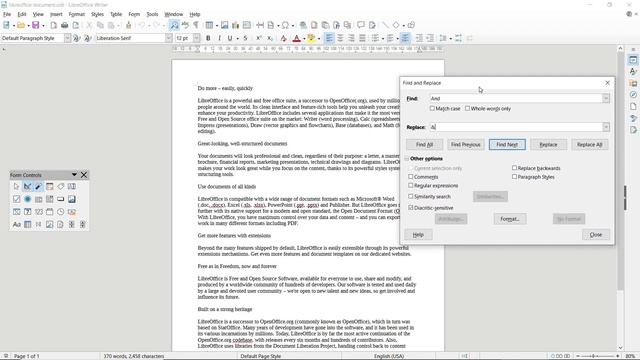Click the Insert Chart icon
640x360 pixels.
[236, 25]
